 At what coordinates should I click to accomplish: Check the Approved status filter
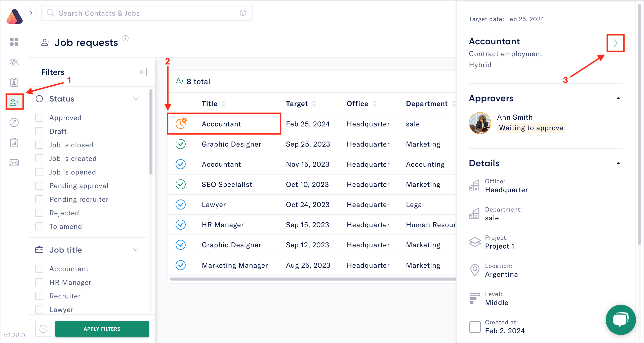[x=39, y=117]
